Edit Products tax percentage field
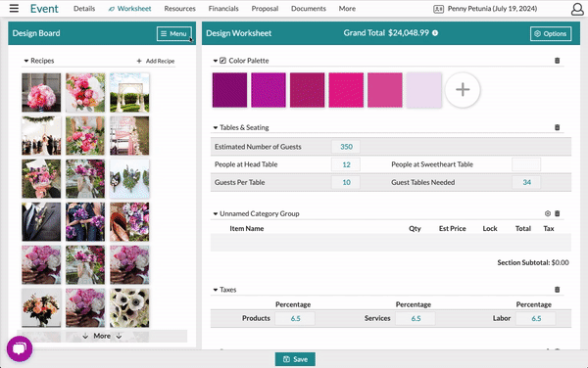 295,318
